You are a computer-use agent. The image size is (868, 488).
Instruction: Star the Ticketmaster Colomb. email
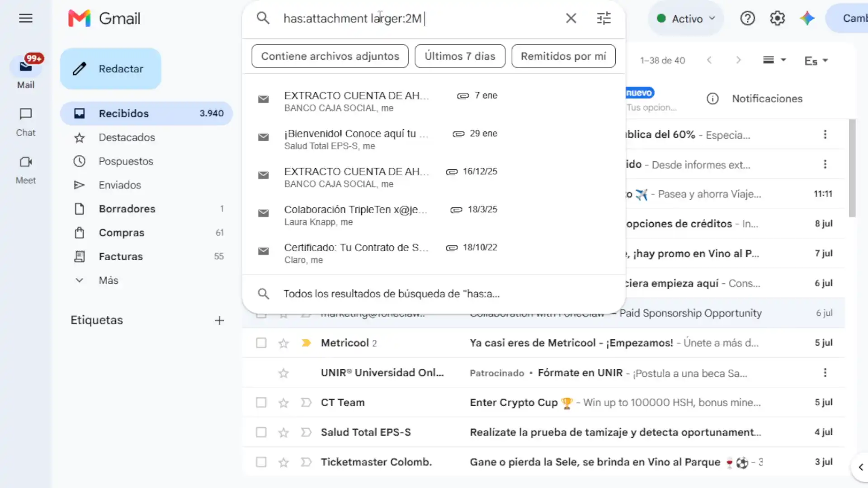283,462
